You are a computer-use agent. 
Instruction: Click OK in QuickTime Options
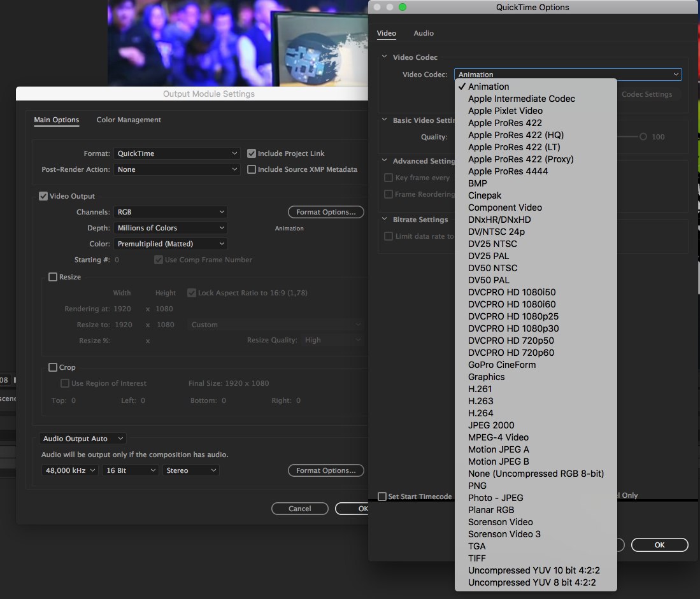pyautogui.click(x=659, y=545)
